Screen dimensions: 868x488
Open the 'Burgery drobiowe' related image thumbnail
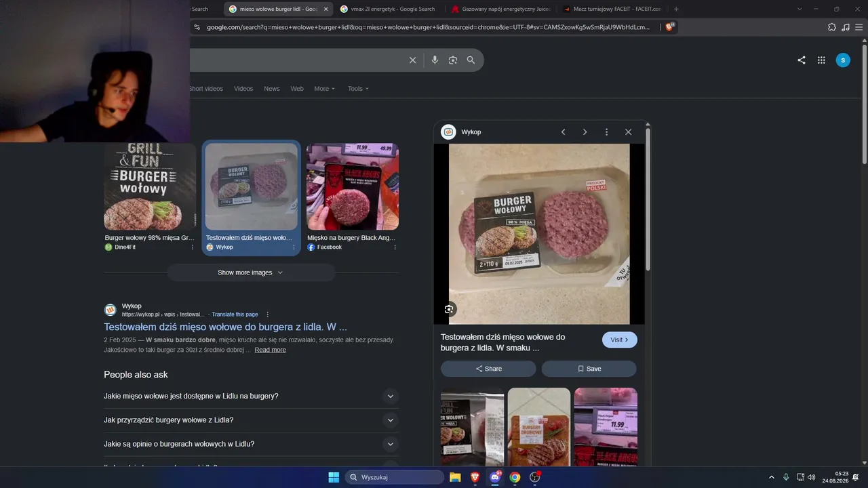click(539, 427)
